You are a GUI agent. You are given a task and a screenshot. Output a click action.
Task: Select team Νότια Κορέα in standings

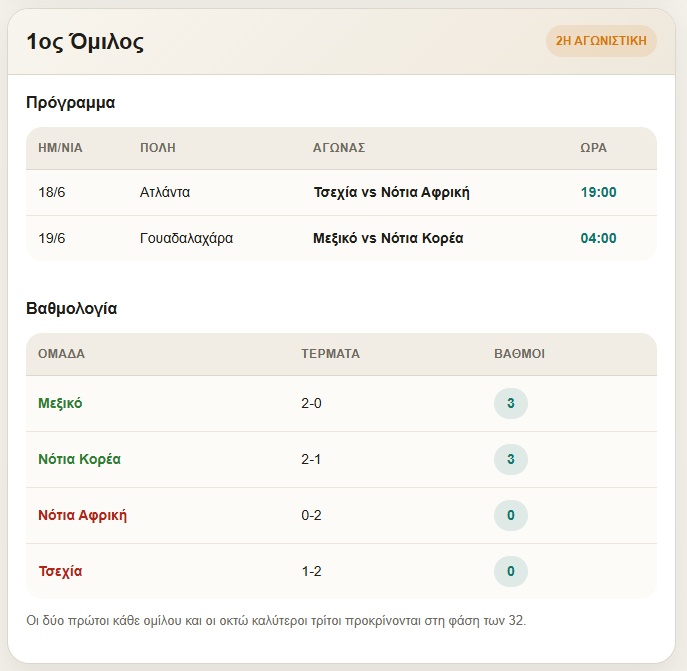point(79,459)
